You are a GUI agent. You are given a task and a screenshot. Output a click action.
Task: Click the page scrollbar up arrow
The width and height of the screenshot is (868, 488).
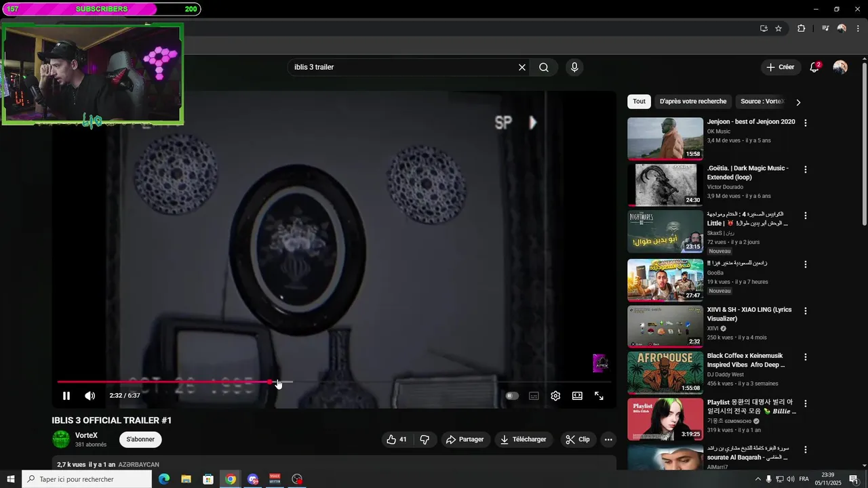click(x=864, y=59)
